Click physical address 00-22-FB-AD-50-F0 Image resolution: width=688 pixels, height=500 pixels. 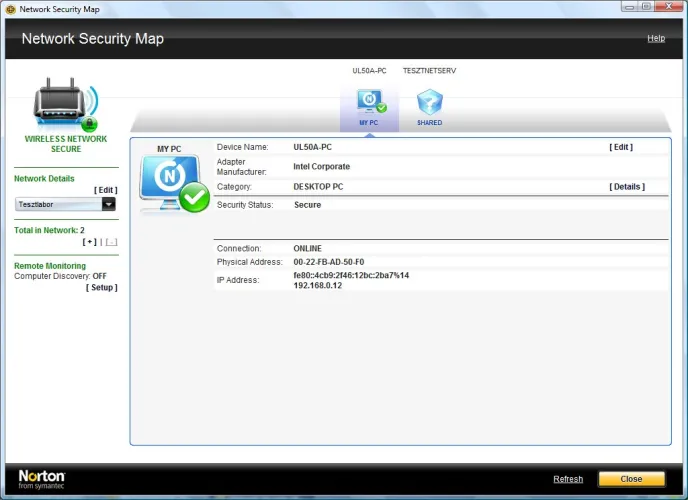[329, 262]
